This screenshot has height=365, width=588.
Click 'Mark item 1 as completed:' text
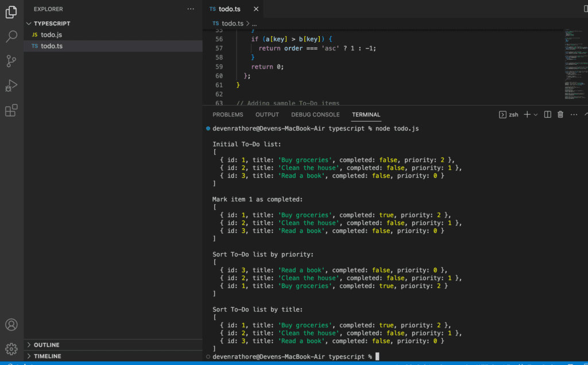(258, 199)
